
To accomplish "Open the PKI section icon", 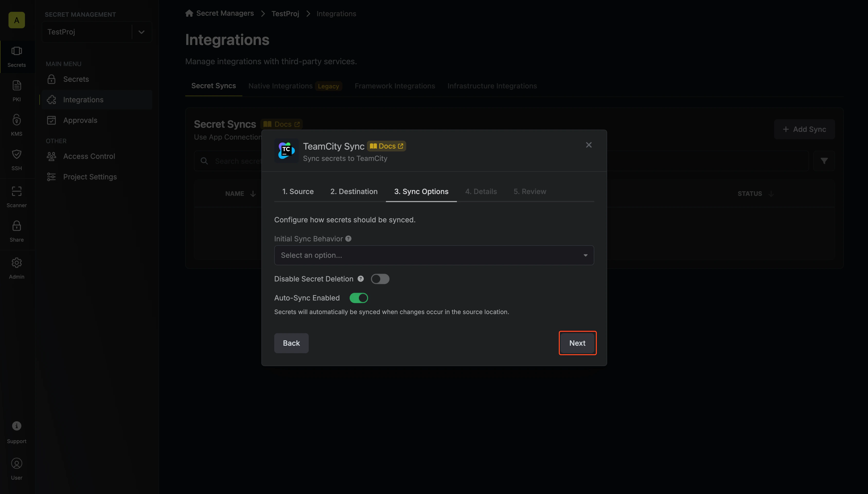I will (x=17, y=86).
